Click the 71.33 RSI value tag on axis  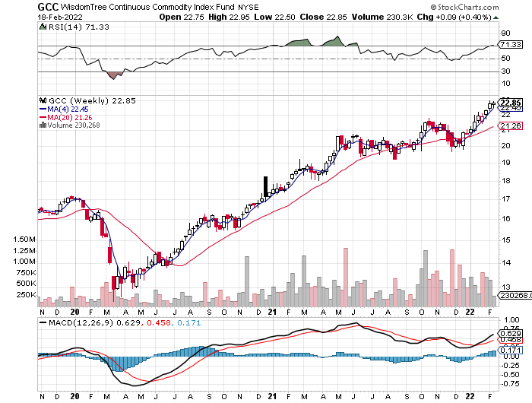click(511, 44)
